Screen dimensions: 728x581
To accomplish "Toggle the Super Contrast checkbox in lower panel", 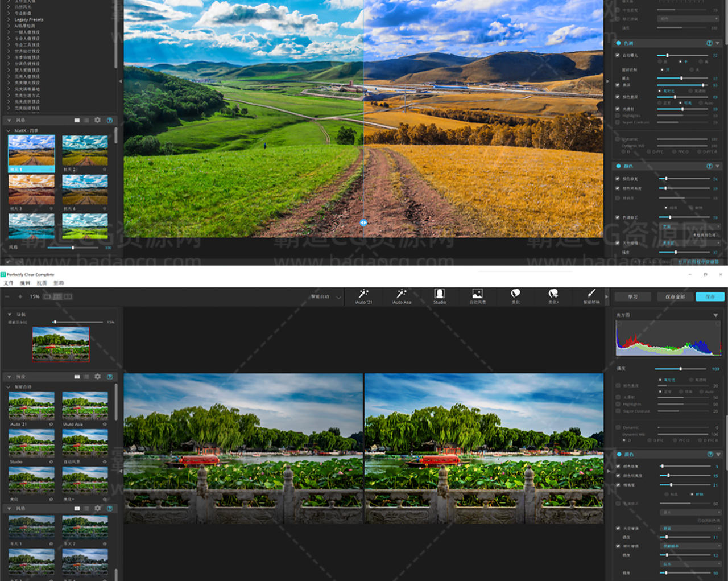I will (x=618, y=411).
